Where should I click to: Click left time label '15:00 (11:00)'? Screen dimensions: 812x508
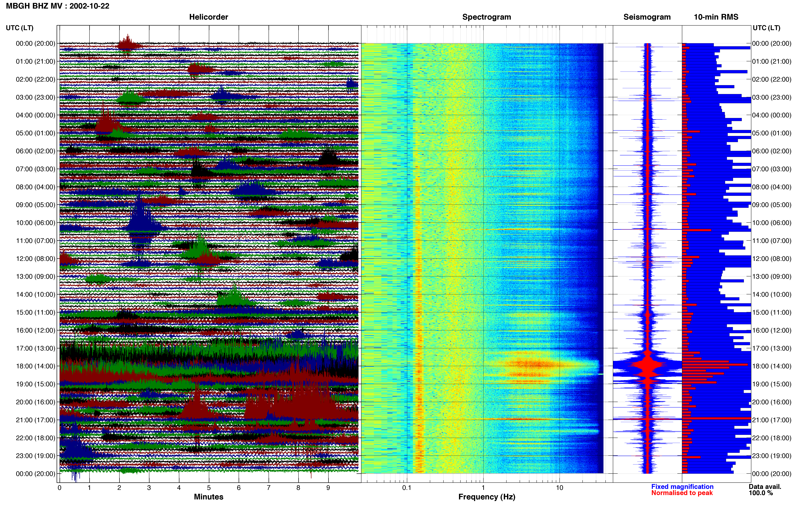click(36, 312)
